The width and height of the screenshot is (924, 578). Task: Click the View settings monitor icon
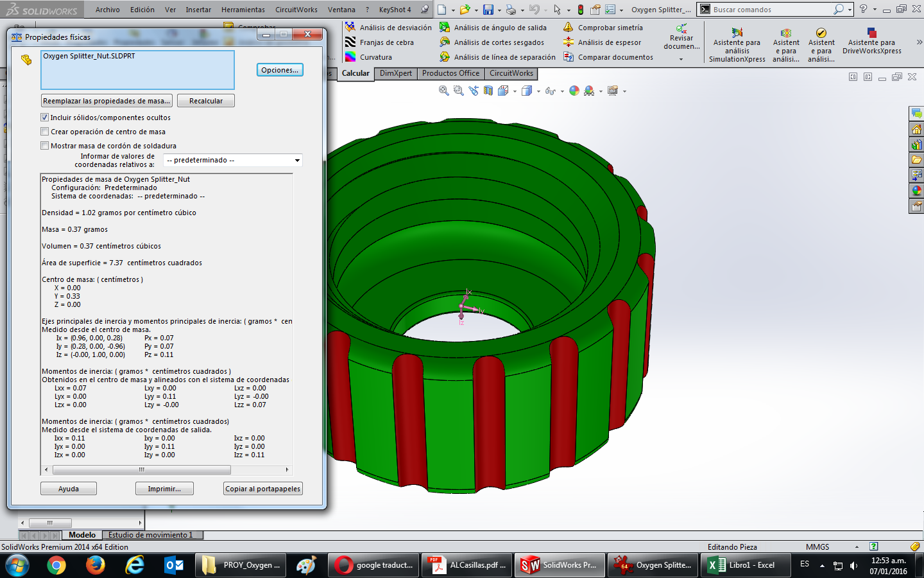tap(613, 91)
